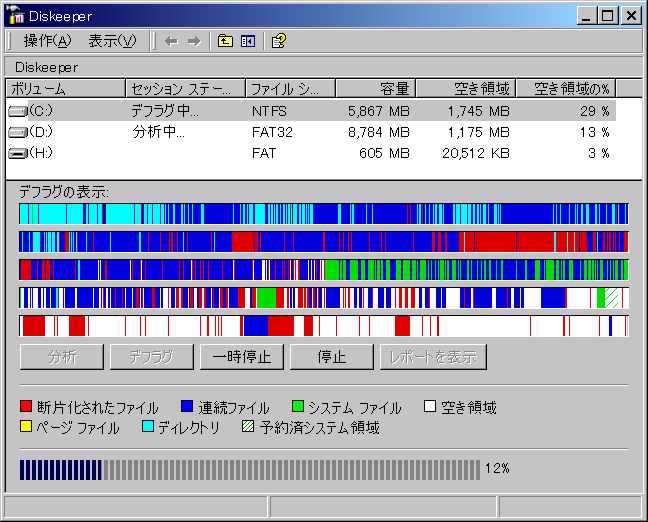The image size is (648, 522).
Task: Pause defragmentation with the 一時停止 button
Action: (242, 357)
